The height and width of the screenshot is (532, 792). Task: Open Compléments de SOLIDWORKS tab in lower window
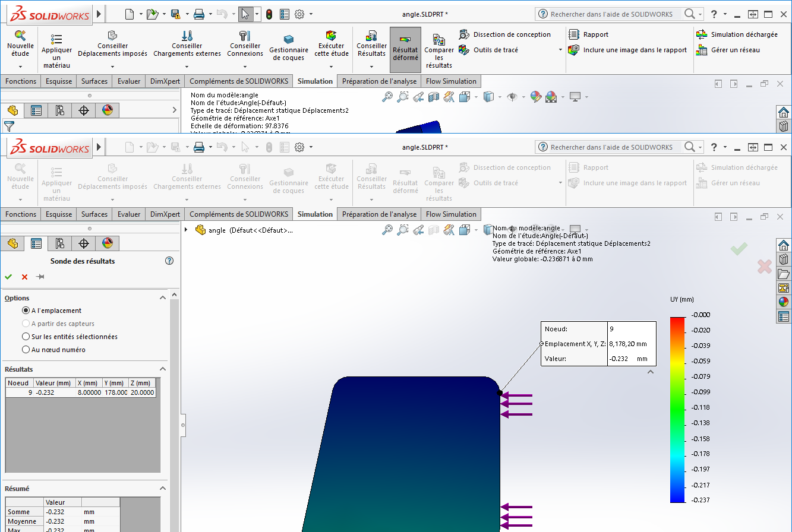[239, 214]
